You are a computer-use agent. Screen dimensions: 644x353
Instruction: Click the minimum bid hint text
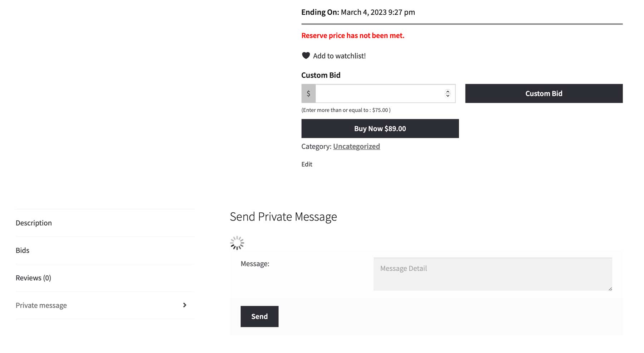click(x=346, y=110)
